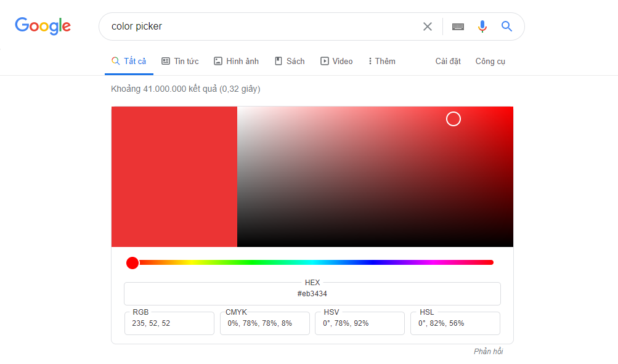Click the circular selector in the color gradient
618x364 pixels.
453,119
